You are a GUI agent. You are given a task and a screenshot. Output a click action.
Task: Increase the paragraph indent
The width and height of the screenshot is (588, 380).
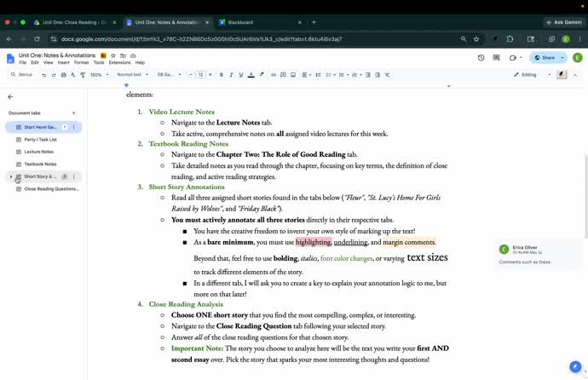[378, 75]
